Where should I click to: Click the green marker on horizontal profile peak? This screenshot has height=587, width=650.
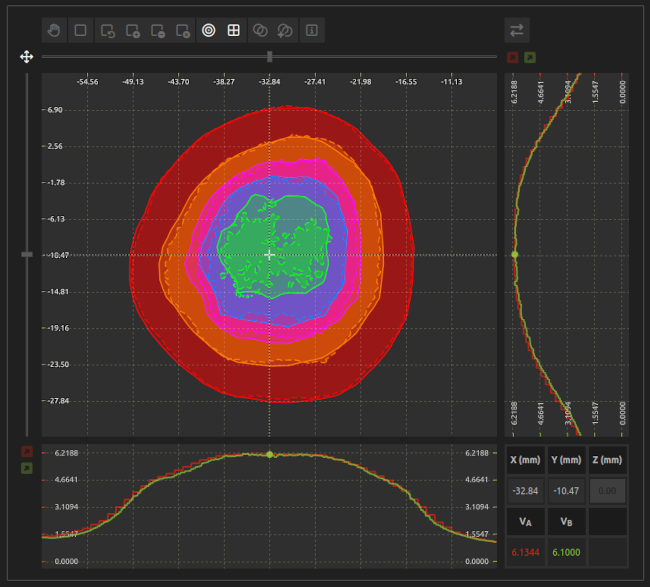pyautogui.click(x=270, y=455)
